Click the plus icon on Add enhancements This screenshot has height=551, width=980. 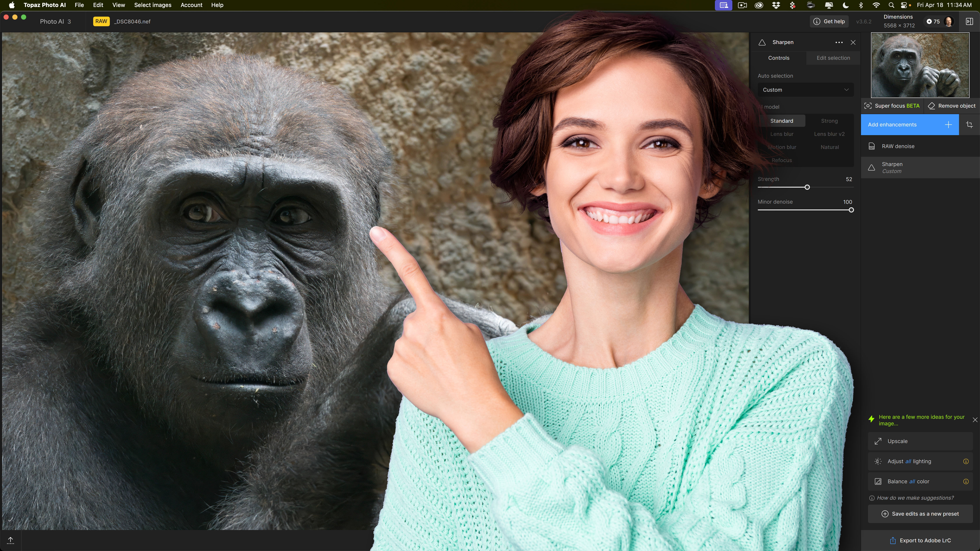tap(948, 124)
